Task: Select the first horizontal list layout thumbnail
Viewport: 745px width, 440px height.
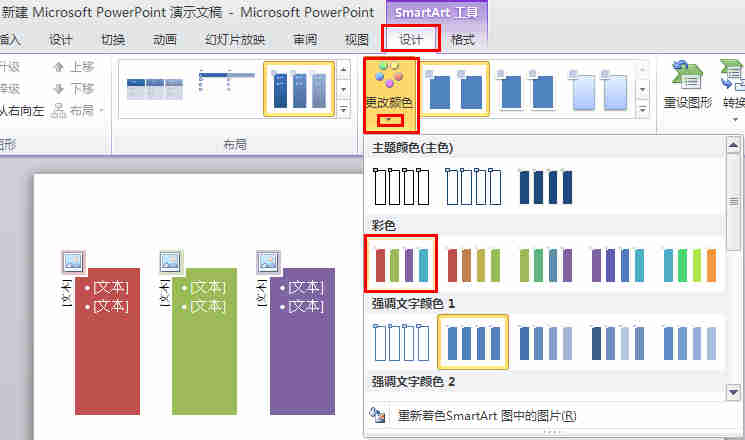Action: pos(155,89)
